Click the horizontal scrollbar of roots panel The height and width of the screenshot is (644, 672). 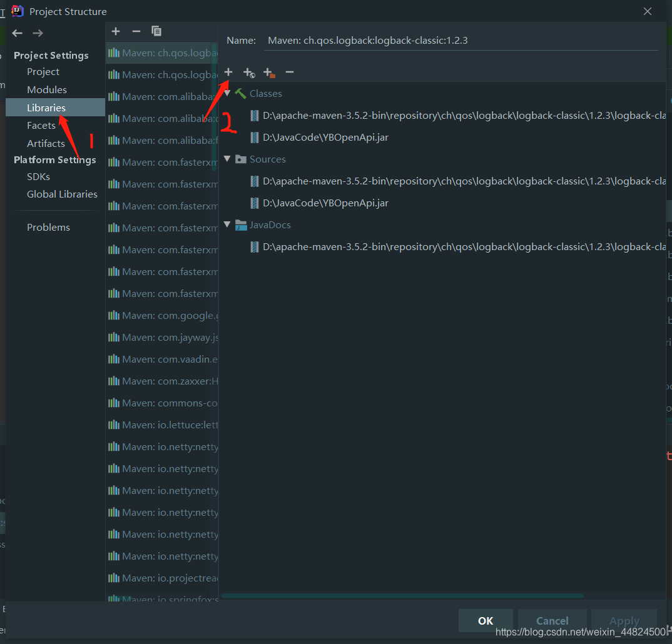(x=402, y=596)
